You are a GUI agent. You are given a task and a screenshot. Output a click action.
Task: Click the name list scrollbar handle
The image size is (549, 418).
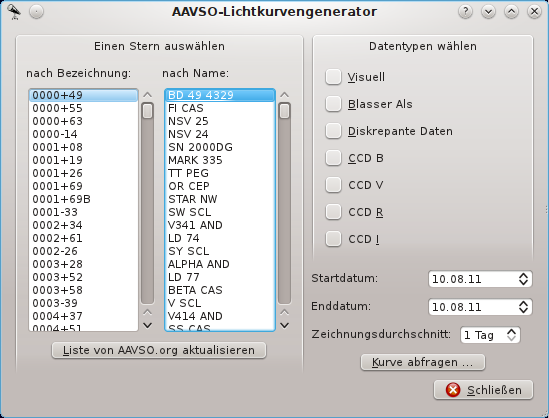click(x=285, y=111)
